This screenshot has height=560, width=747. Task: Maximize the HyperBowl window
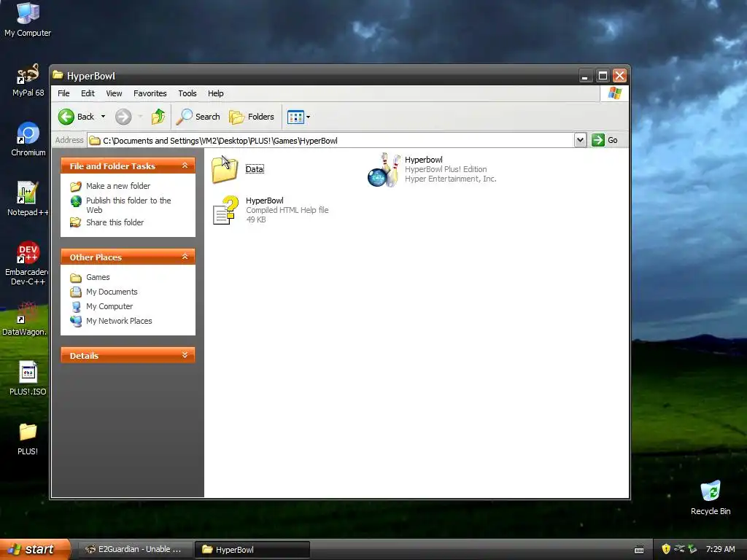click(603, 76)
